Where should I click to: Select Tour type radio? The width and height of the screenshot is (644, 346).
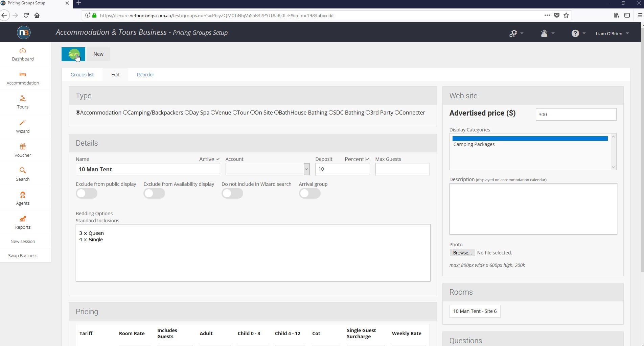click(x=235, y=113)
